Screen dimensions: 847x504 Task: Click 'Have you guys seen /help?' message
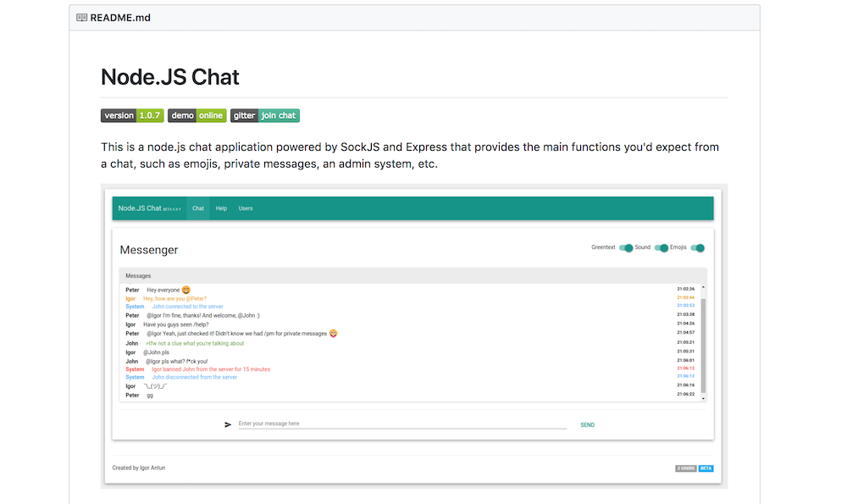click(x=176, y=324)
